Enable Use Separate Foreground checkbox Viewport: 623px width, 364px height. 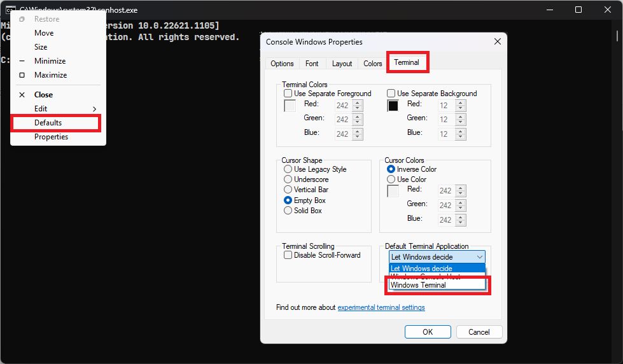[x=288, y=94]
